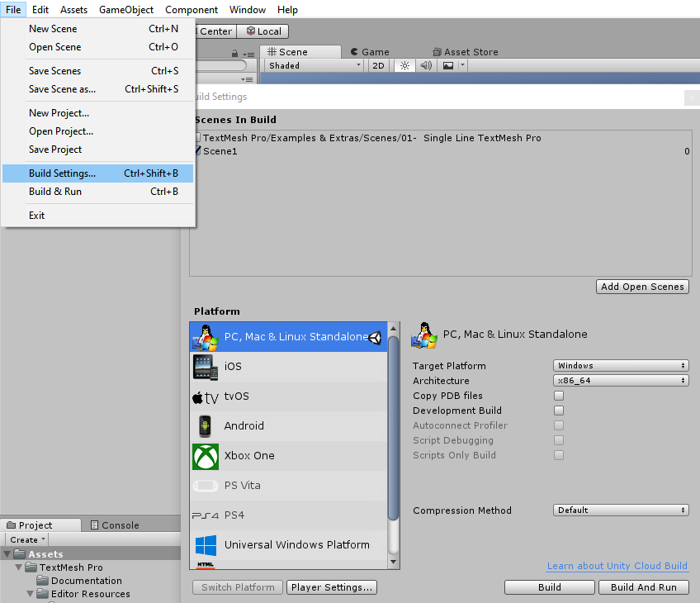The image size is (700, 603).
Task: Click the Assets folder icon
Action: coord(19,554)
